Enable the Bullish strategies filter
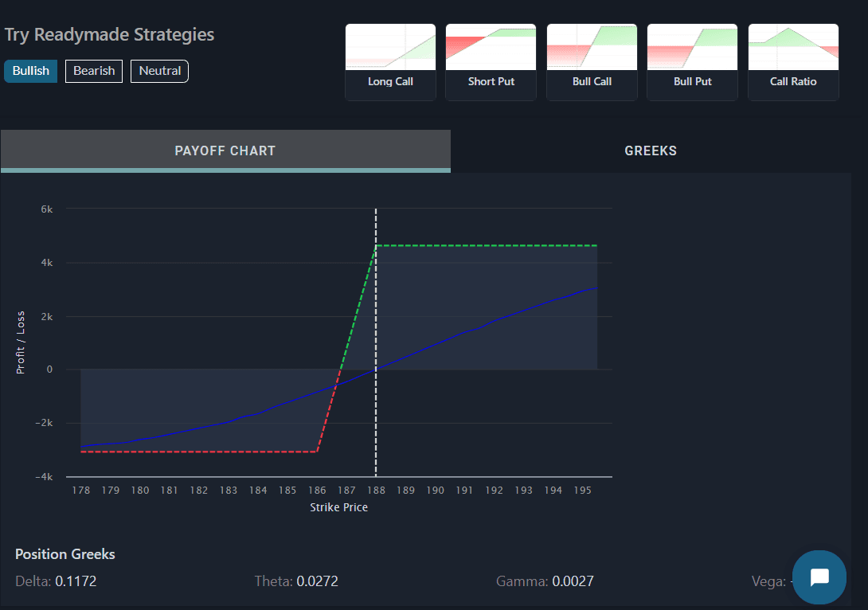The height and width of the screenshot is (610, 868). tap(30, 71)
